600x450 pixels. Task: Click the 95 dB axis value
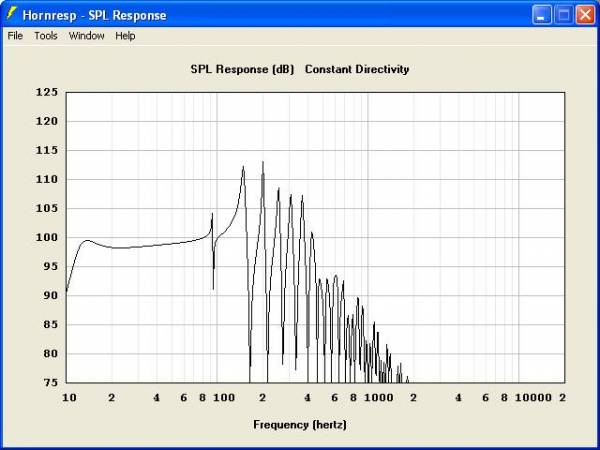50,267
